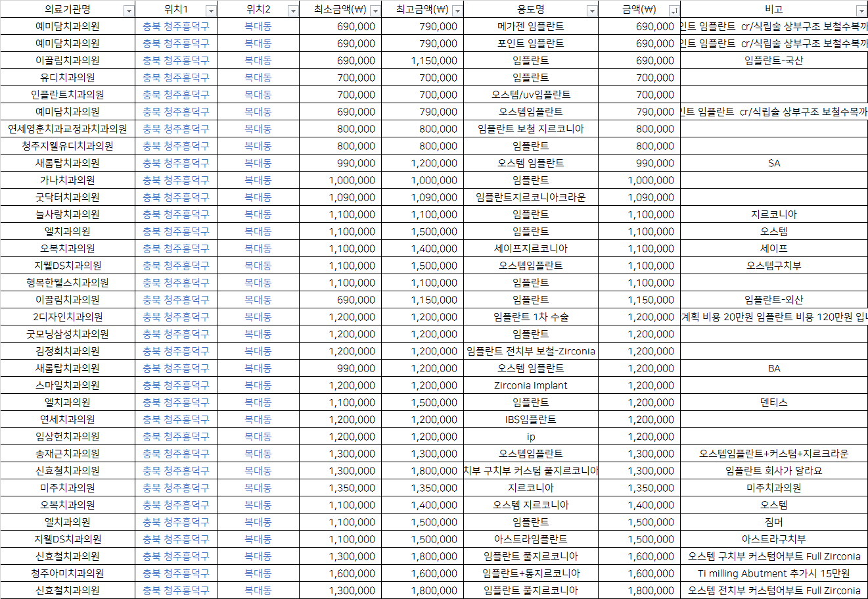This screenshot has width=868, height=599.
Task: Select the 임플란트지르코니아크라운 cell
Action: (x=531, y=197)
